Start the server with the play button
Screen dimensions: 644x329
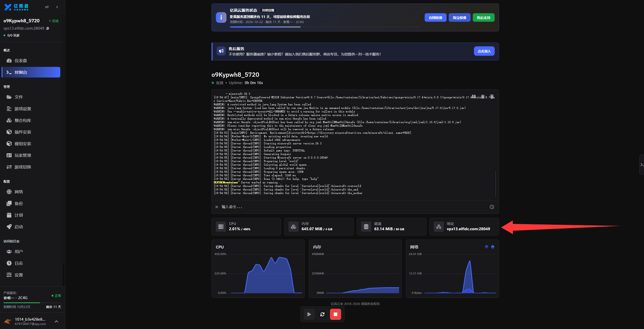tap(309, 314)
